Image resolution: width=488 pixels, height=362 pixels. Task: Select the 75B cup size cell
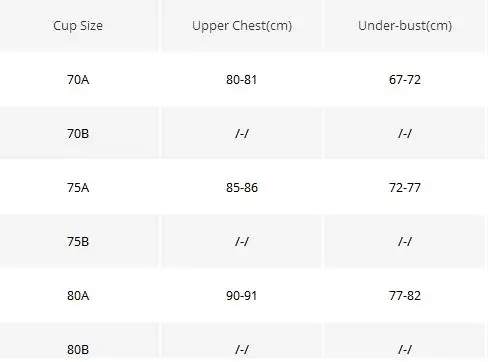(78, 242)
